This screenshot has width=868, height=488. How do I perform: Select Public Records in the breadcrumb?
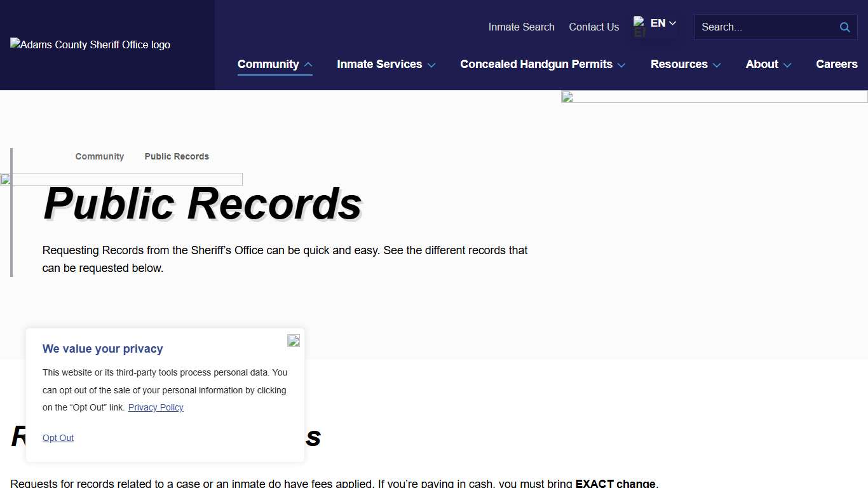(176, 156)
